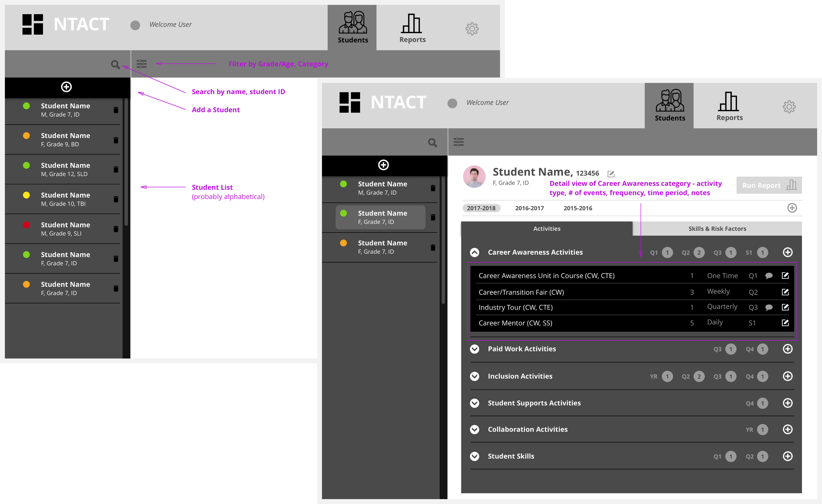Click the back window student list scrollbar

(126, 162)
